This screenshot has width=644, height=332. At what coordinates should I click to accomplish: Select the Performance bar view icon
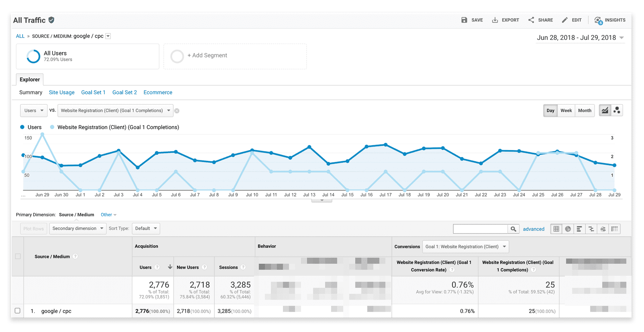580,229
